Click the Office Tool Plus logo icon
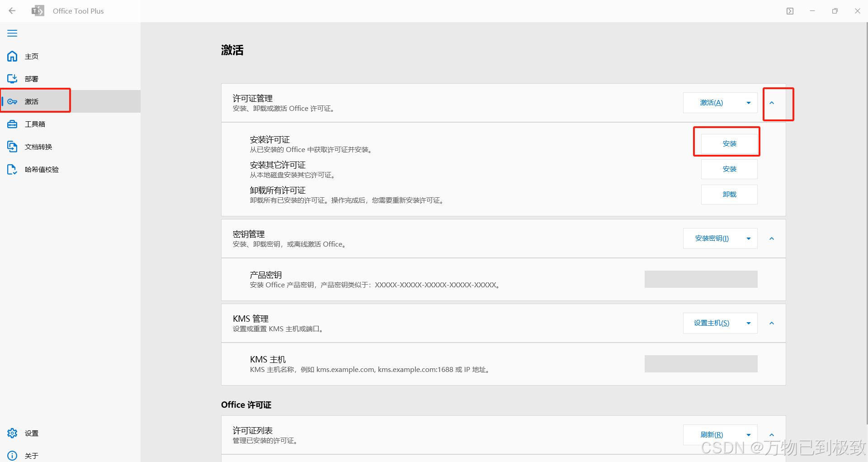 click(38, 11)
